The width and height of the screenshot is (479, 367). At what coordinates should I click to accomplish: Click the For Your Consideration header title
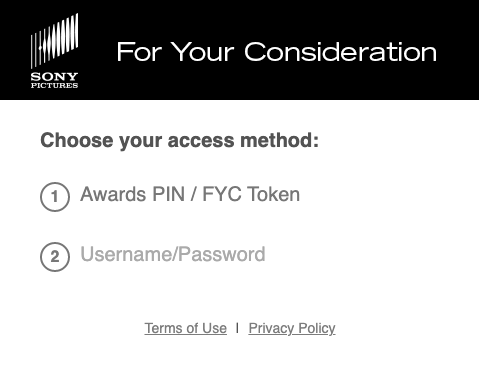coord(277,52)
